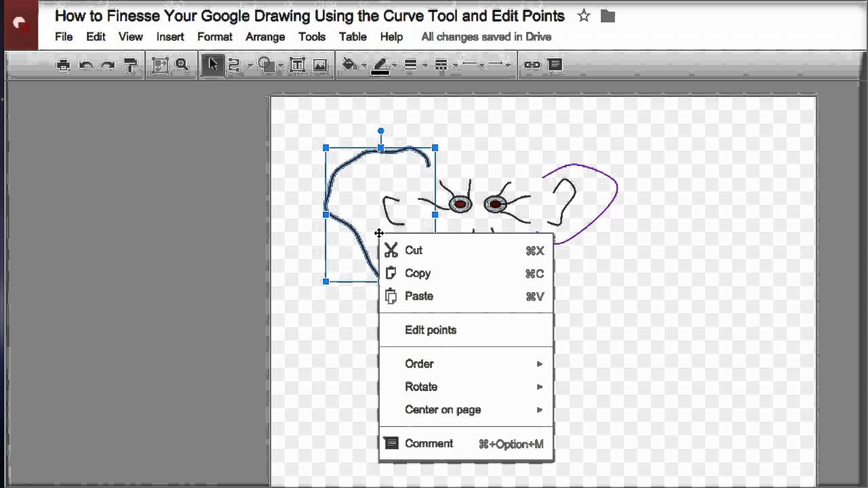This screenshot has height=488, width=868.
Task: Choose Cut from context menu
Action: (466, 251)
